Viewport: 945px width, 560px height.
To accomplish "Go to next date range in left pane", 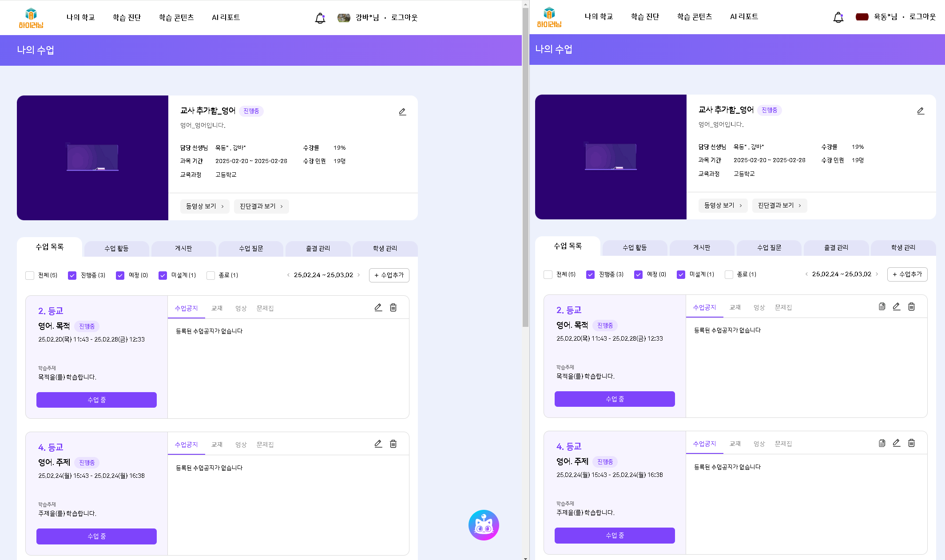I will pyautogui.click(x=359, y=275).
